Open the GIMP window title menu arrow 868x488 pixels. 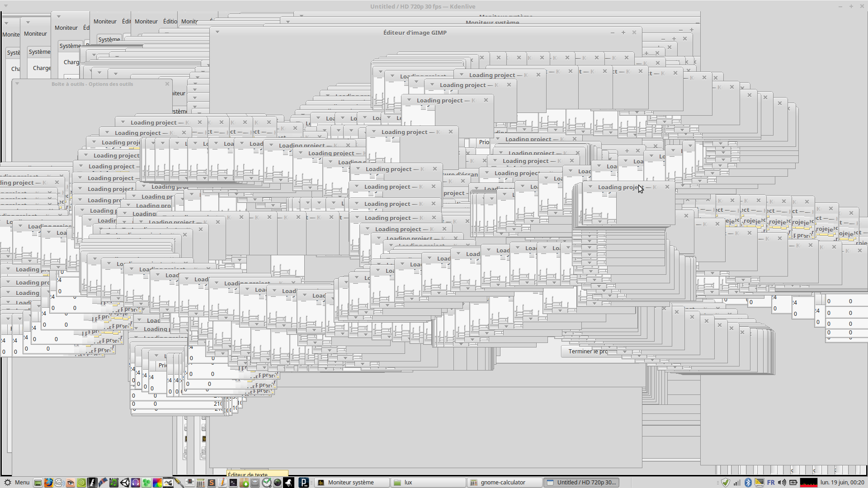(x=217, y=32)
